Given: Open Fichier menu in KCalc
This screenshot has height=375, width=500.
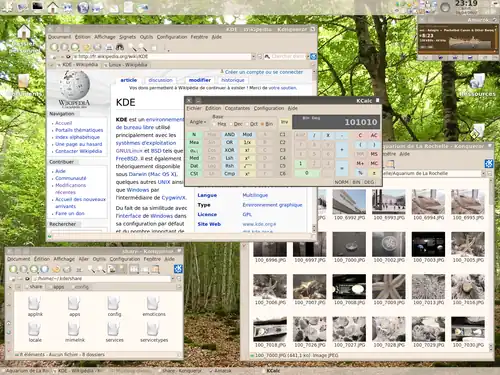Looking at the screenshot, I should pyautogui.click(x=194, y=108).
